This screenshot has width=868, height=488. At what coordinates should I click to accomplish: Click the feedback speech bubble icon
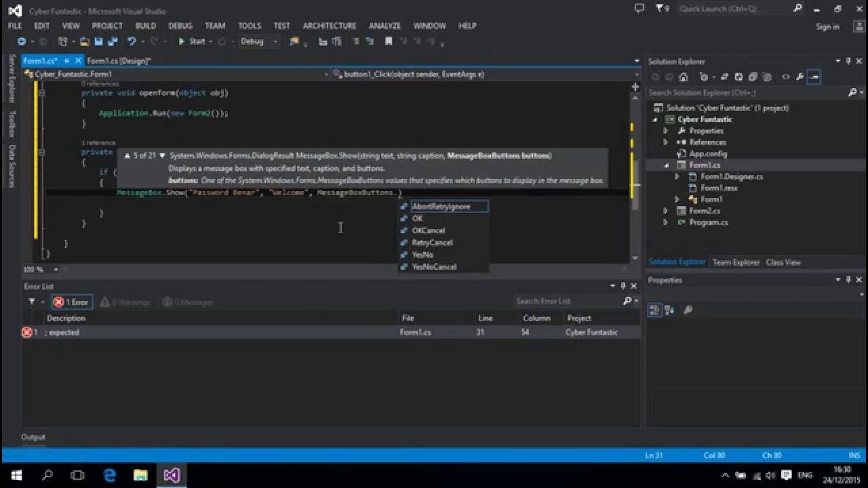tap(639, 8)
